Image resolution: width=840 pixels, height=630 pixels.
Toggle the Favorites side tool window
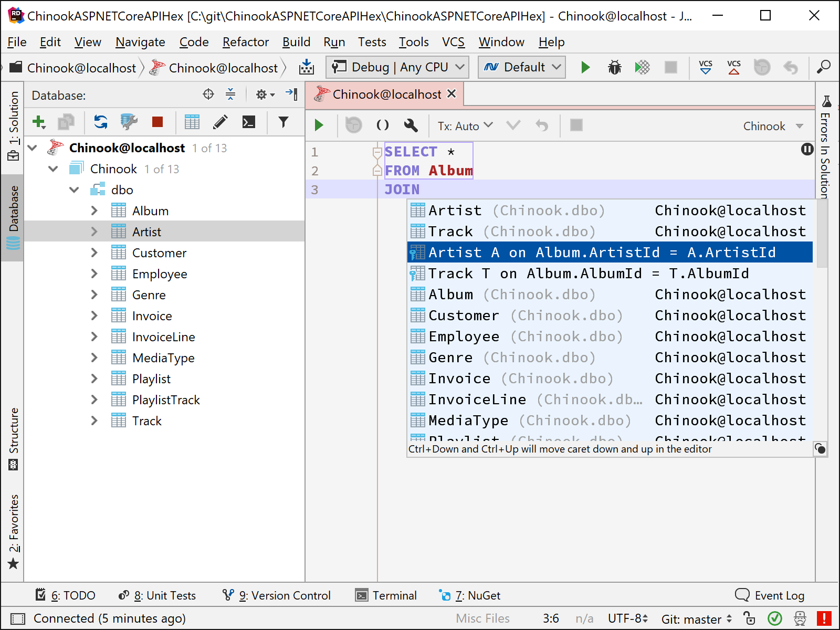coord(13,531)
